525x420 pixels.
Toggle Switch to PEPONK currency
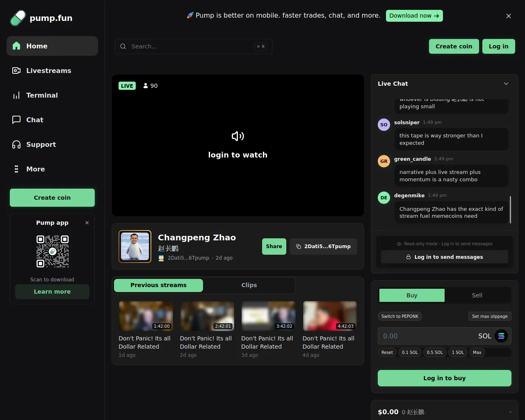point(399,316)
